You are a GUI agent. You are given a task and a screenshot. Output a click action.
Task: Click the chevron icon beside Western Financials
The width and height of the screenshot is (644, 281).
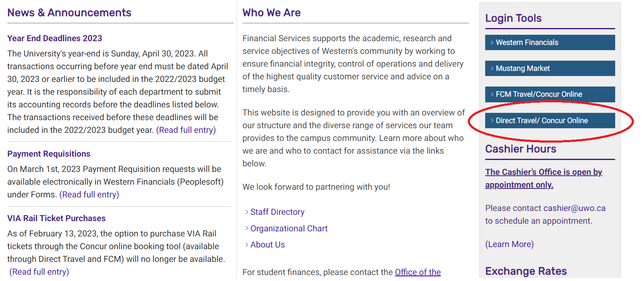[492, 42]
